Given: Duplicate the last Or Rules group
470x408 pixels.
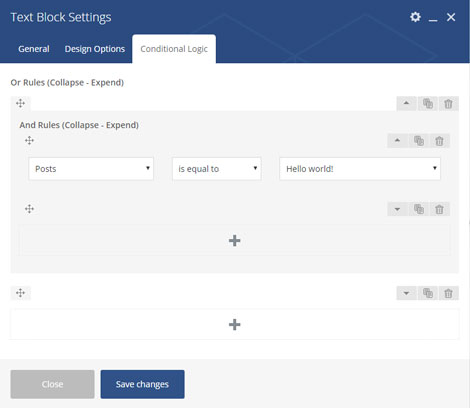Looking at the screenshot, I should pyautogui.click(x=428, y=293).
